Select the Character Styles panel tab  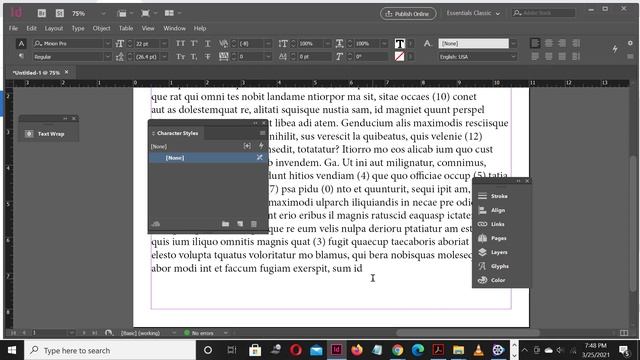(x=175, y=133)
